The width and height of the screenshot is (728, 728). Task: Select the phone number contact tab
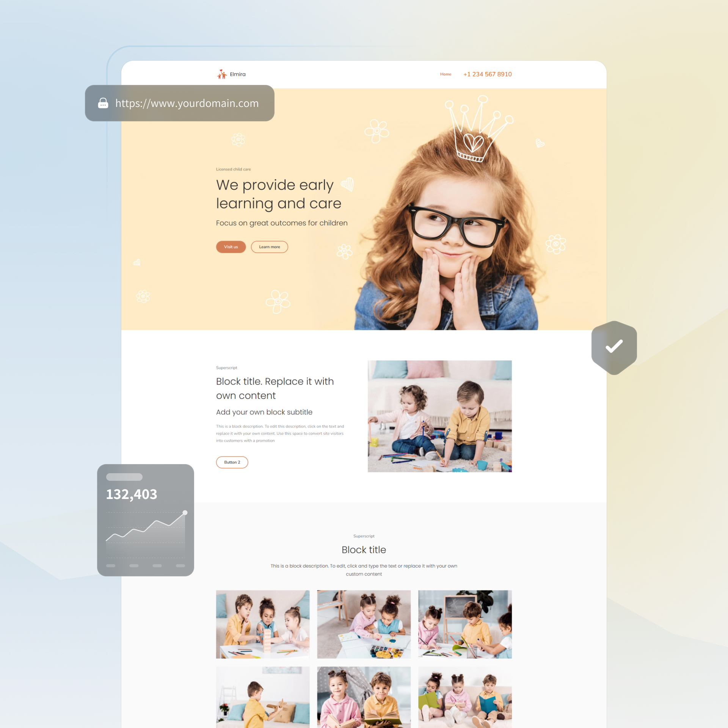pyautogui.click(x=489, y=74)
